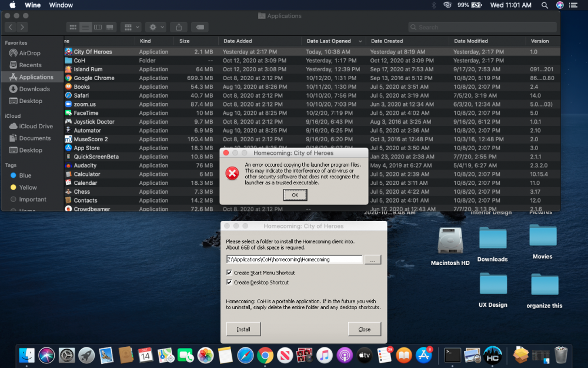Click the Homecoming HC icon in Dock
The width and height of the screenshot is (588, 368).
tap(492, 355)
